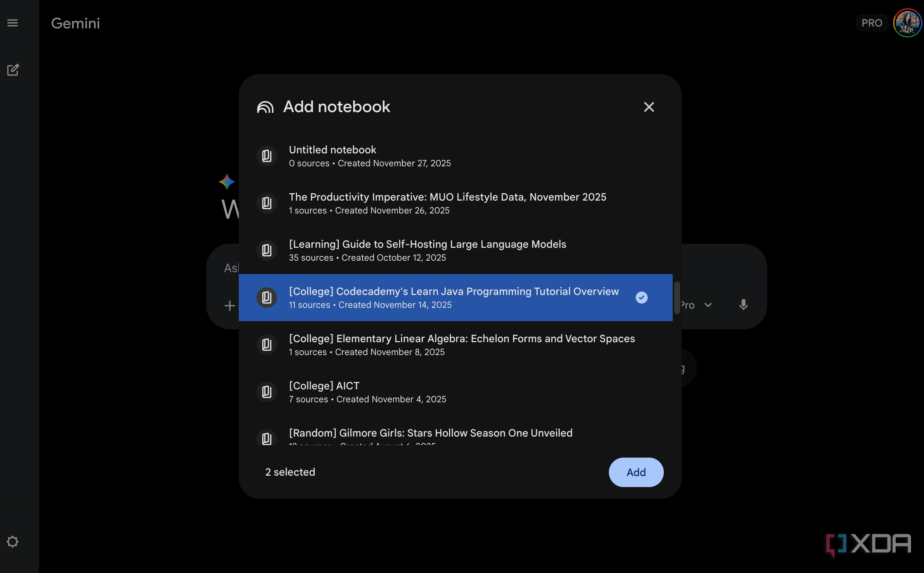This screenshot has width=924, height=573.
Task: Tap the microphone voice input icon
Action: point(743,305)
